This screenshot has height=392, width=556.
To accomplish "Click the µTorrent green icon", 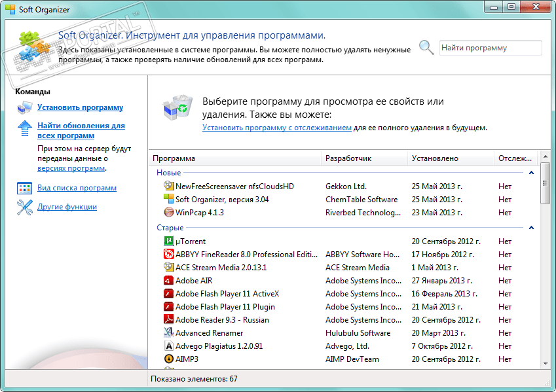I will click(168, 241).
